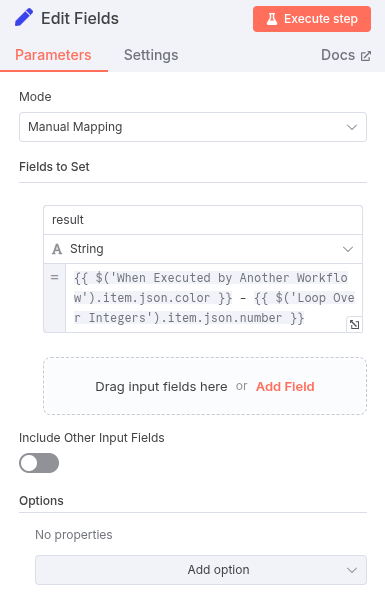Click the Mode dropdown chevron arrow

coord(352,127)
